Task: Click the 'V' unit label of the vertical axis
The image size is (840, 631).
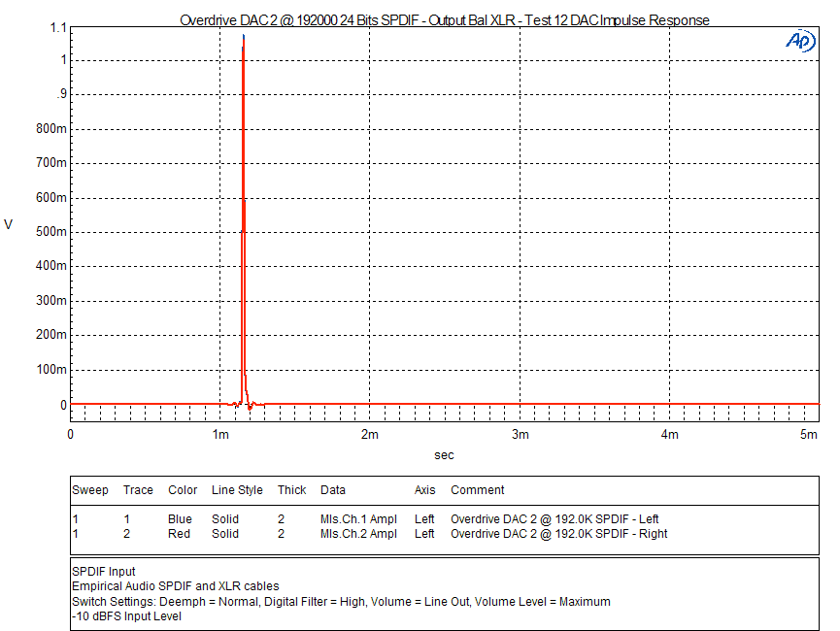Action: coord(8,224)
